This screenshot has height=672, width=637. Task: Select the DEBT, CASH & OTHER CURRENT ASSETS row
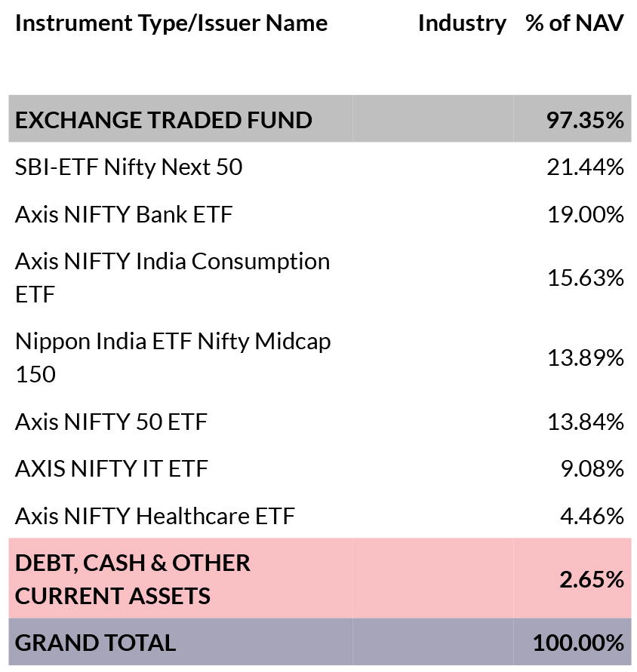tap(319, 578)
